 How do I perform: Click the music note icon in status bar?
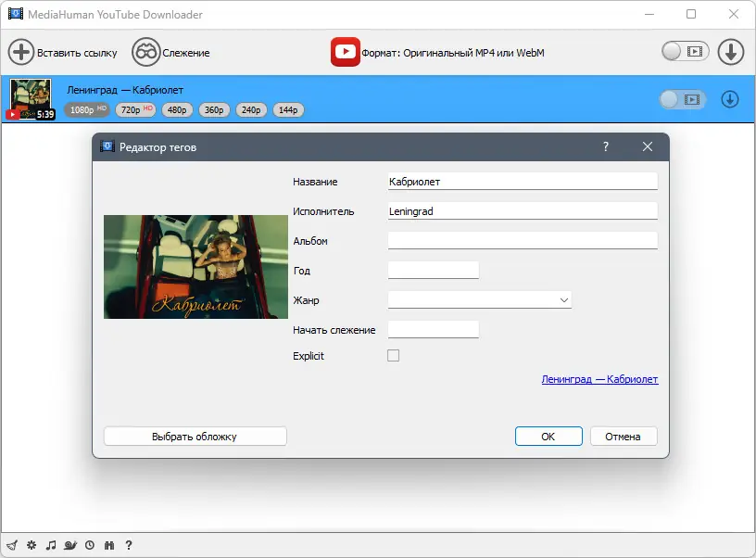(51, 545)
